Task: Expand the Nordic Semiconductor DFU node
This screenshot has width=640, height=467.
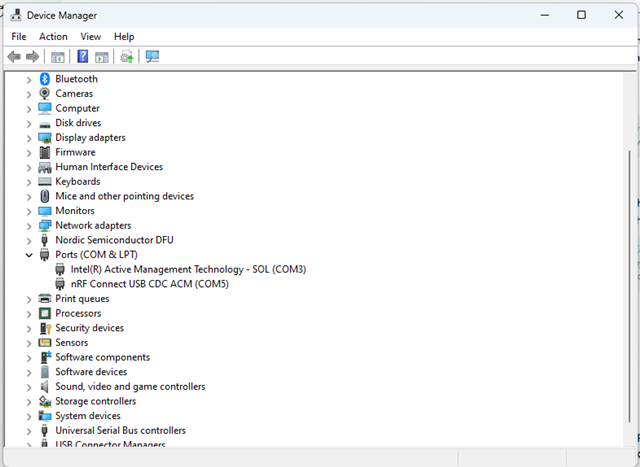Action: [29, 240]
